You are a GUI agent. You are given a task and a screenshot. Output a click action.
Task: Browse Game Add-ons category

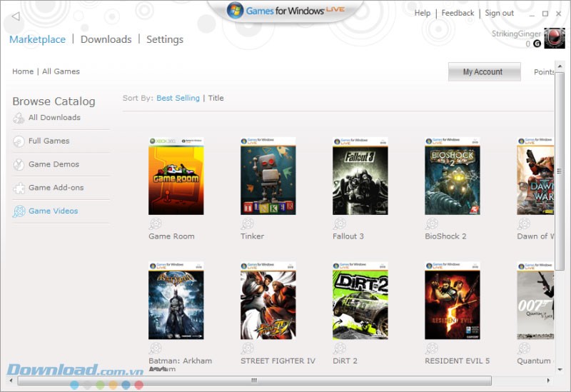pyautogui.click(x=56, y=188)
